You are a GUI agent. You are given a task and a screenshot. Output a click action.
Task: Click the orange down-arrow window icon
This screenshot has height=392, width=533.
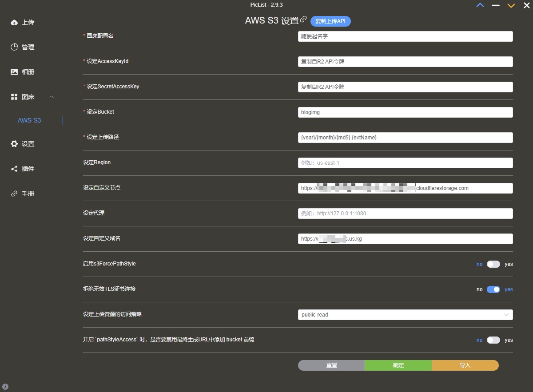pyautogui.click(x=511, y=5)
